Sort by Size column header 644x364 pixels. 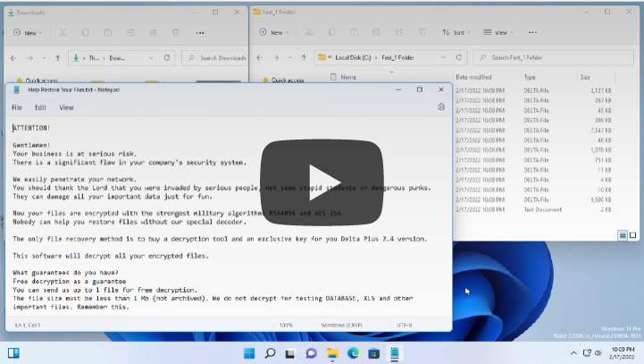pos(585,77)
